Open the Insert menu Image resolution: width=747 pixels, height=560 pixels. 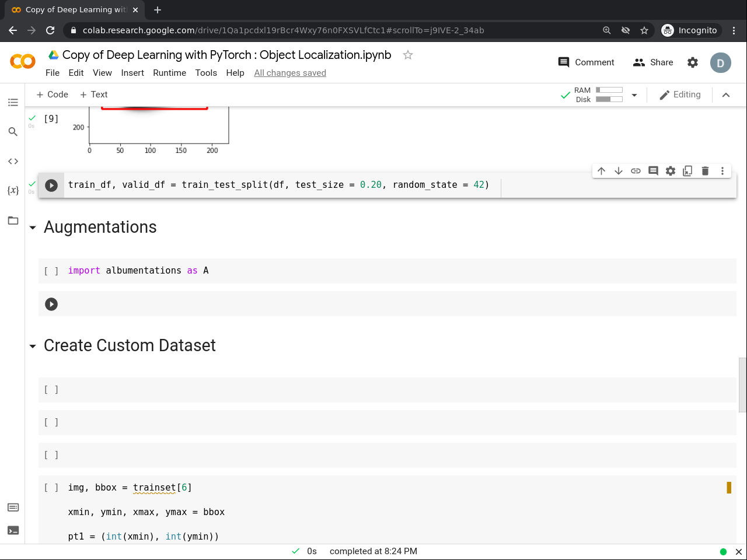click(x=132, y=73)
